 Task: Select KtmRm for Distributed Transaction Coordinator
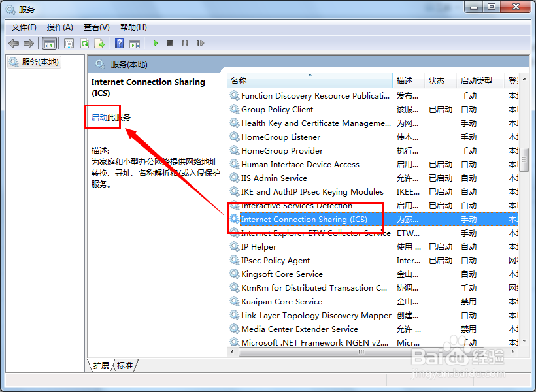click(373, 287)
